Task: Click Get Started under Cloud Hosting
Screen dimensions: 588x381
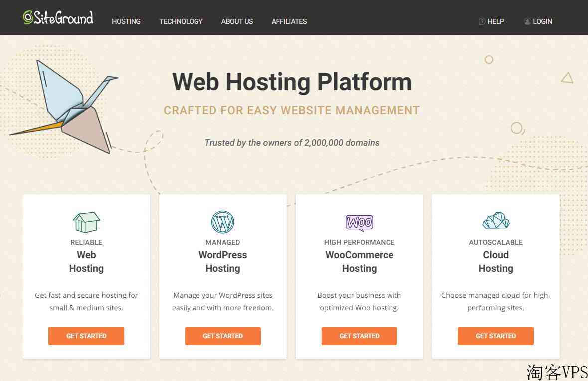Action: (x=496, y=336)
